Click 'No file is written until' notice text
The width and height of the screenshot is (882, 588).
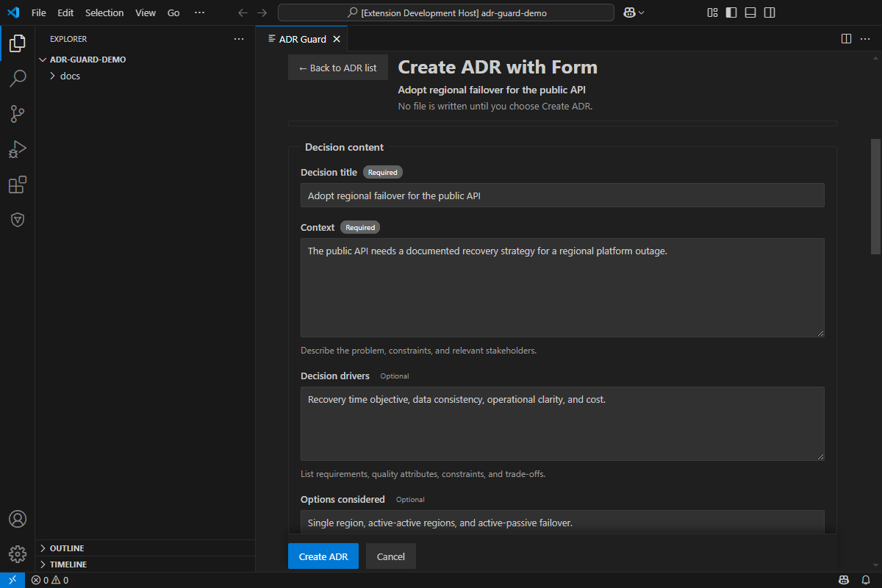coord(495,106)
